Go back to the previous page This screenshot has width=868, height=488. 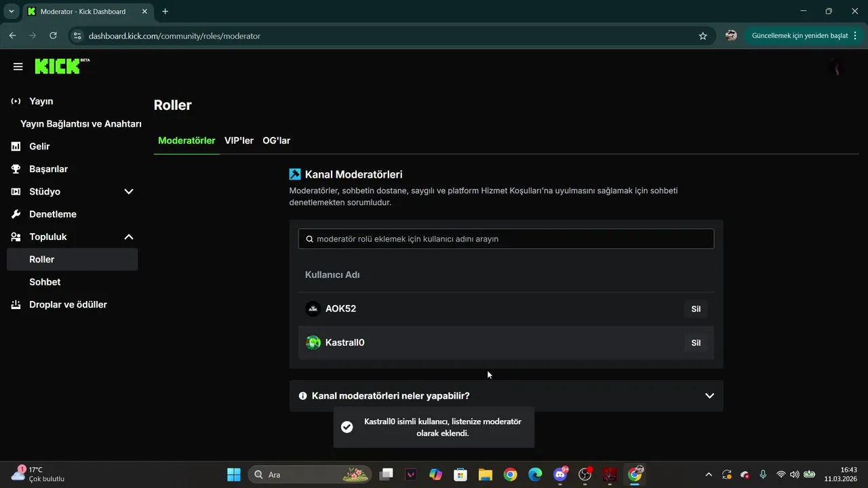[x=12, y=36]
